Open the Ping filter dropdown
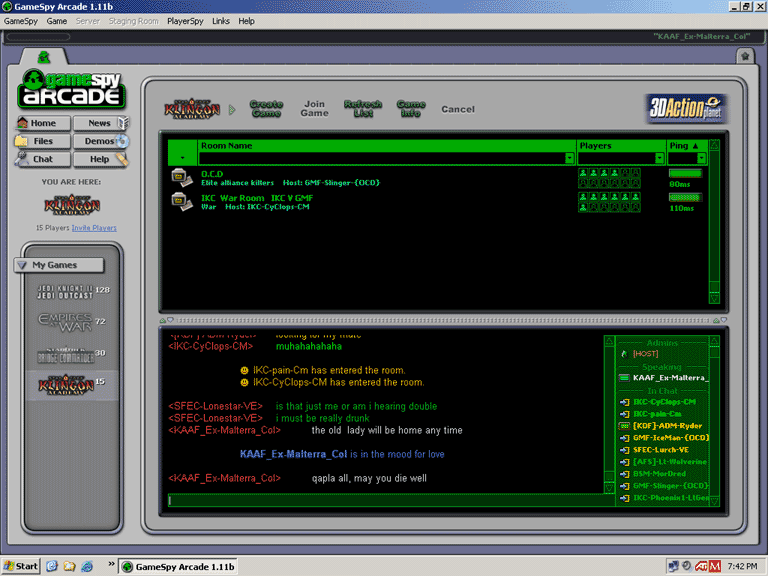The height and width of the screenshot is (576, 768). pyautogui.click(x=701, y=158)
